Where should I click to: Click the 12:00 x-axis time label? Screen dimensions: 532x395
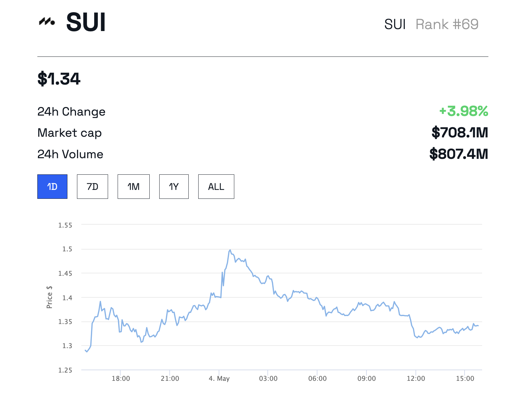[416, 378]
